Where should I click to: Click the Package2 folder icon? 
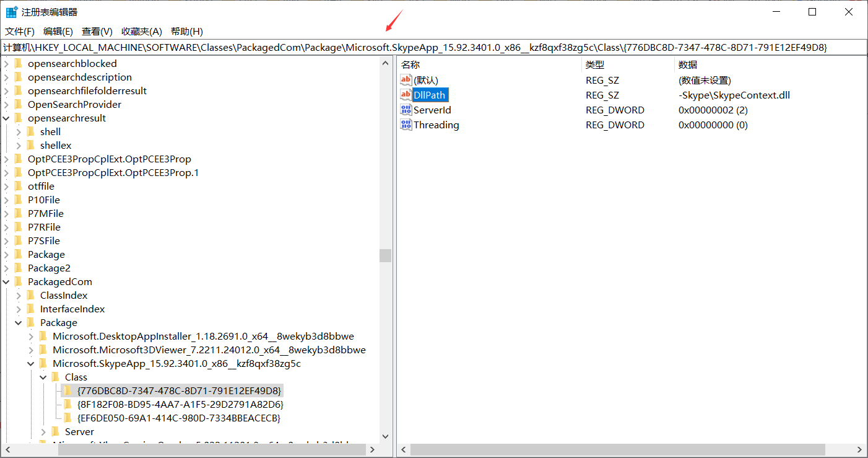(x=18, y=268)
